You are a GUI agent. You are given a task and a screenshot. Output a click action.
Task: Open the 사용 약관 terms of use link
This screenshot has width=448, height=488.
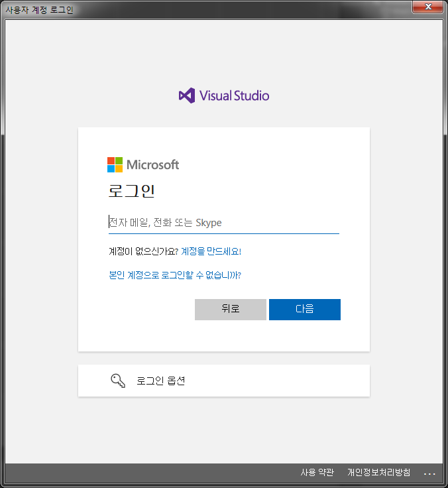point(317,472)
